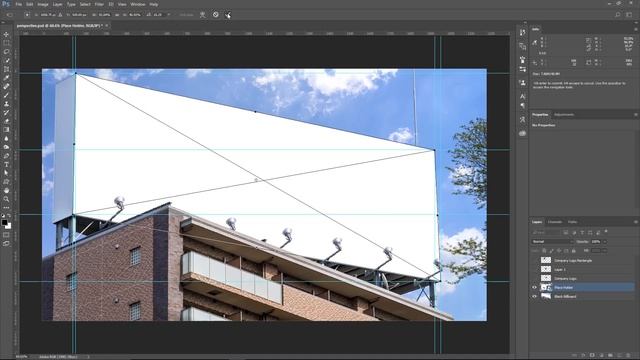This screenshot has height=360, width=640.
Task: Show the Layer 1 layer
Action: pos(534,269)
